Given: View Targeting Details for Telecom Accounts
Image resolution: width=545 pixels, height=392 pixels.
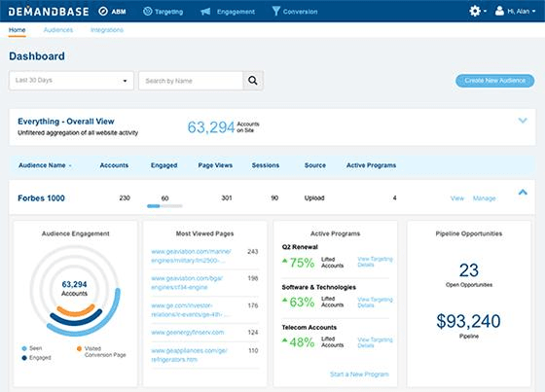Looking at the screenshot, I should pyautogui.click(x=375, y=342).
